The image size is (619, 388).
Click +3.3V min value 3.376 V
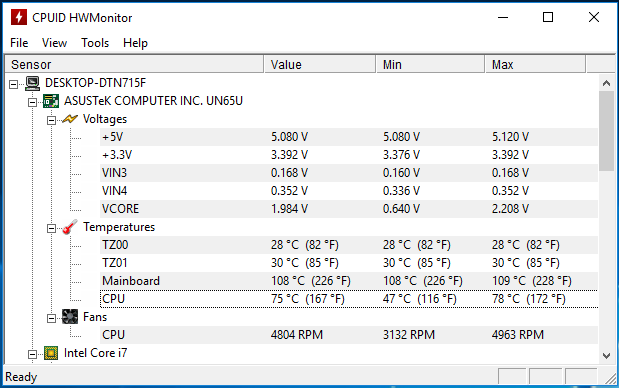(401, 155)
